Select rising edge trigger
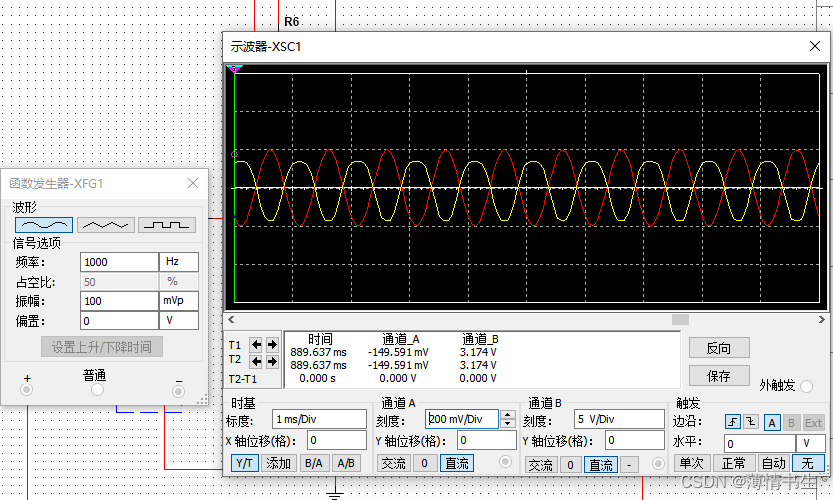The width and height of the screenshot is (833, 500). (733, 422)
